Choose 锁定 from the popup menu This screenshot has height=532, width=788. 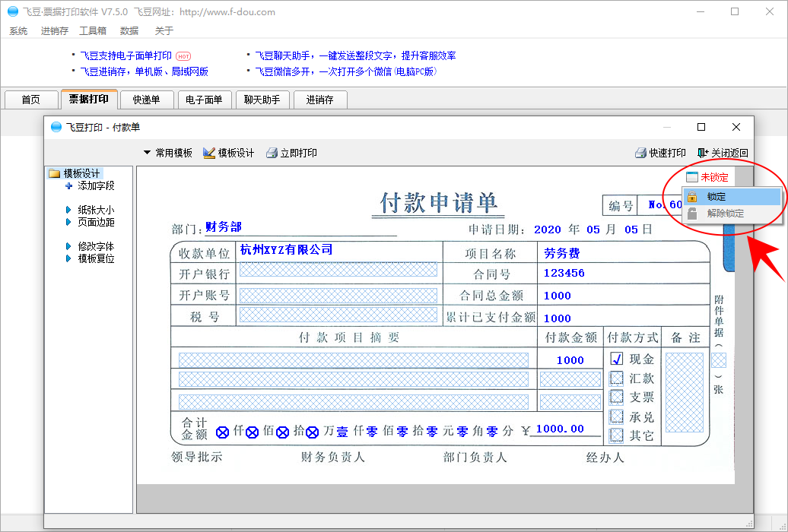[732, 196]
